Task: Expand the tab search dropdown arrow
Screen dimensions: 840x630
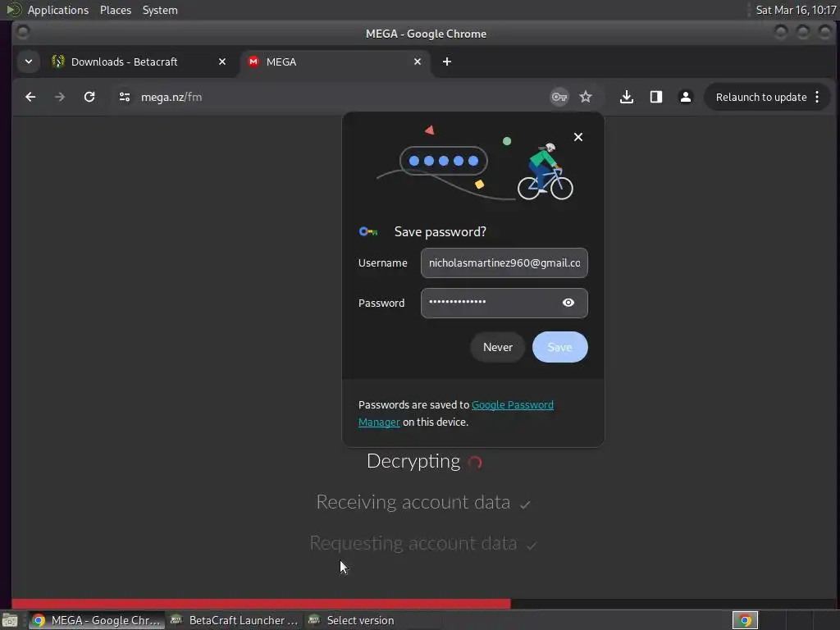Action: (29, 62)
